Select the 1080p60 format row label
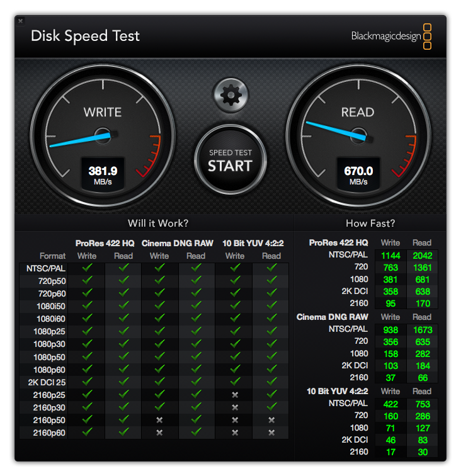Image resolution: width=461 pixels, height=476 pixels. pos(49,370)
